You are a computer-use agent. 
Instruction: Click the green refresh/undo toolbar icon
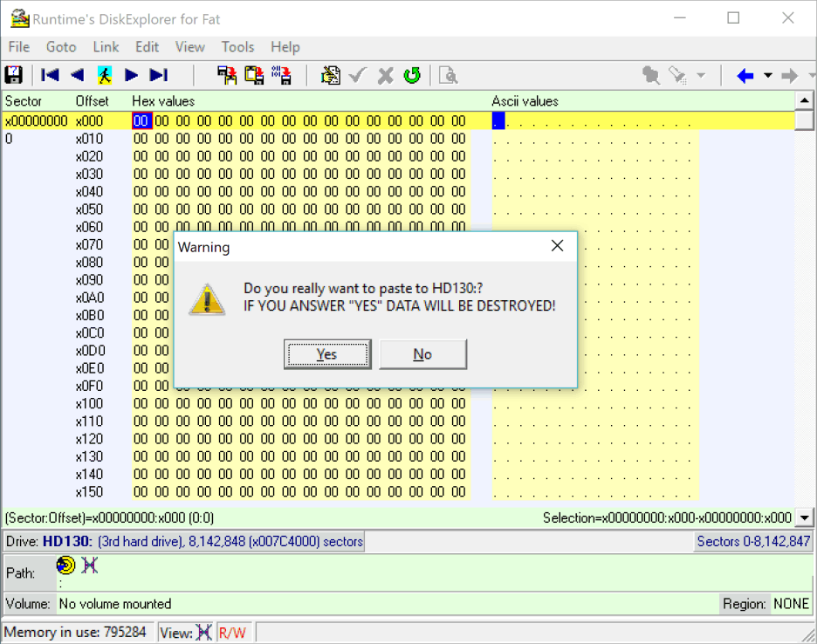point(412,75)
